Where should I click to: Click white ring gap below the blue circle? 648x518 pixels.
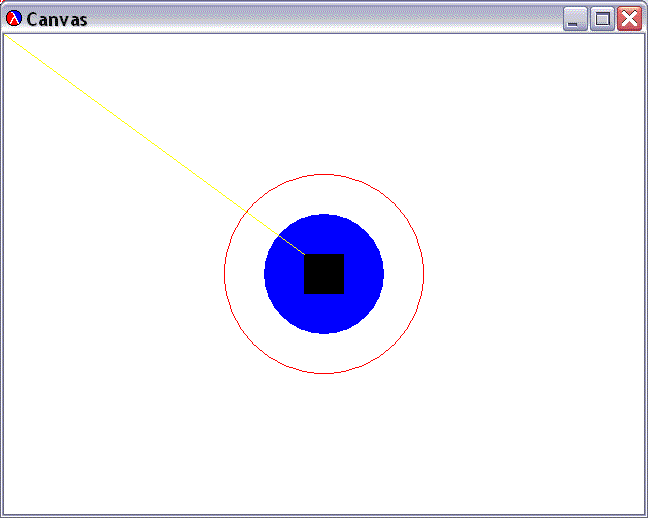point(324,354)
